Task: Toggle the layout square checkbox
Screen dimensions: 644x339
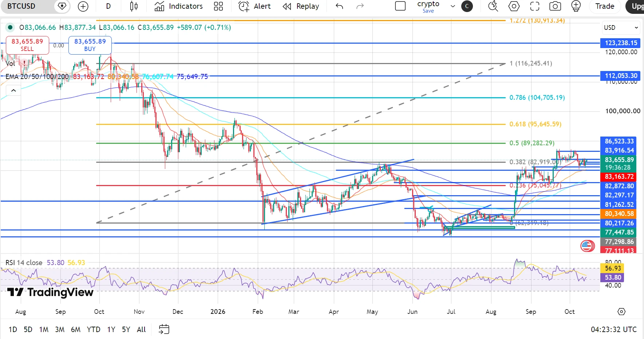Action: coord(400,6)
